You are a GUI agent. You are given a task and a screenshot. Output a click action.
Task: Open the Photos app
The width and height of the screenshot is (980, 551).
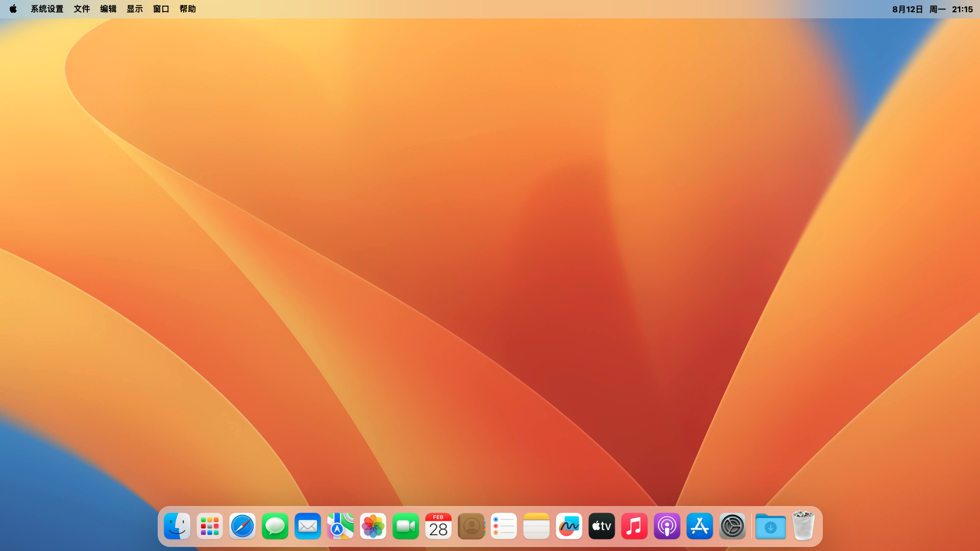click(x=373, y=526)
